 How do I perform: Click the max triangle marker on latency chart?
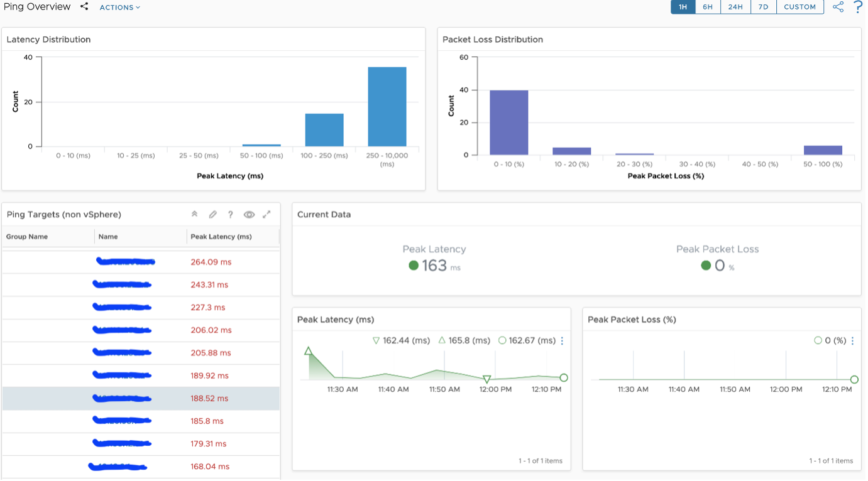coord(308,351)
